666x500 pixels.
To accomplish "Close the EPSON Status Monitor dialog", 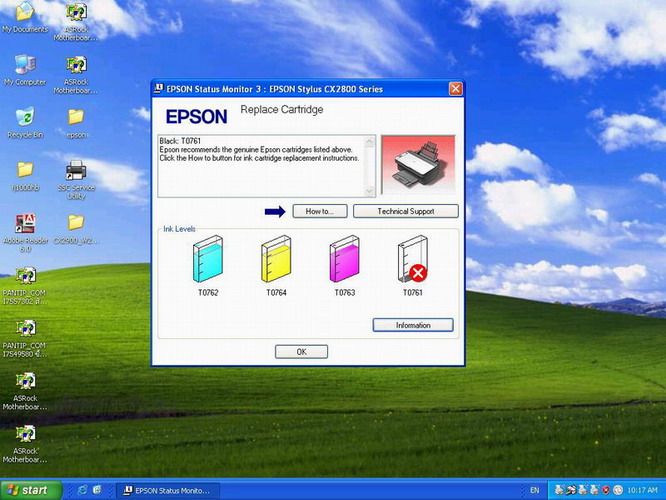I will [456, 89].
